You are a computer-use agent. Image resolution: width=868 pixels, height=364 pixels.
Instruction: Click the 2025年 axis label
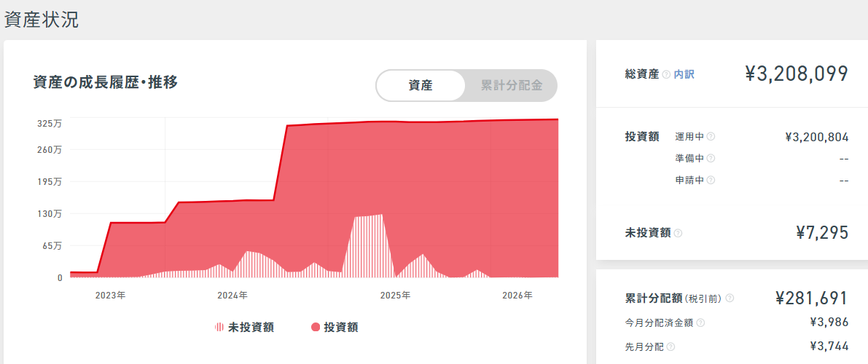coord(395,296)
